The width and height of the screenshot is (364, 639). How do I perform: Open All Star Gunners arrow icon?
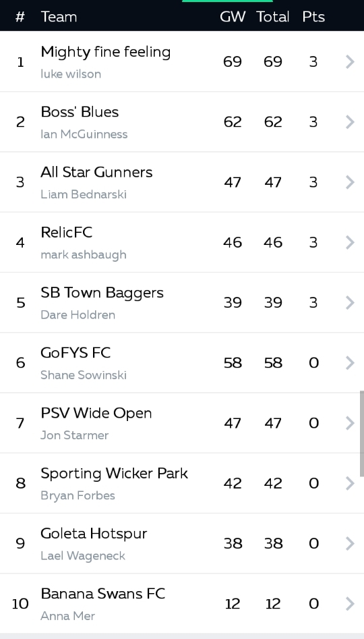[350, 182]
